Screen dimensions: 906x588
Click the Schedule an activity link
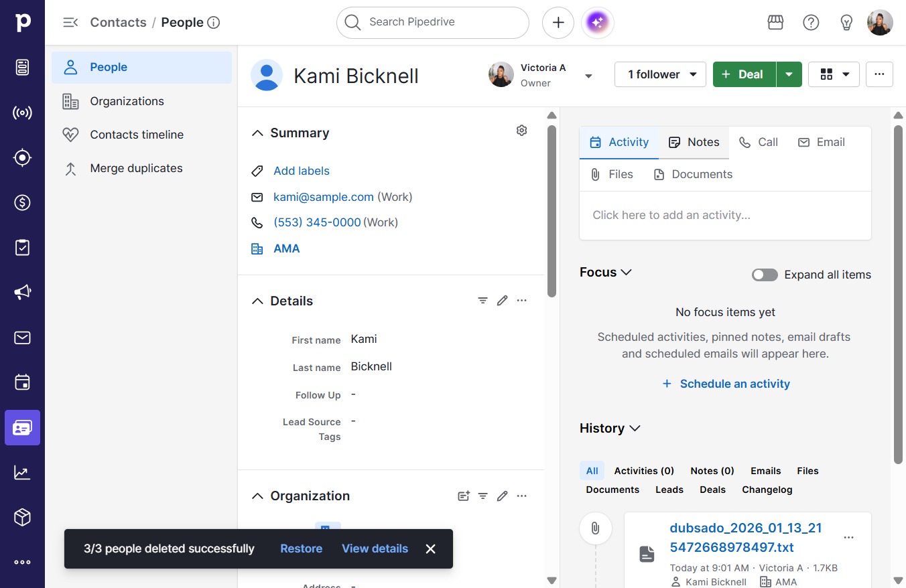726,384
